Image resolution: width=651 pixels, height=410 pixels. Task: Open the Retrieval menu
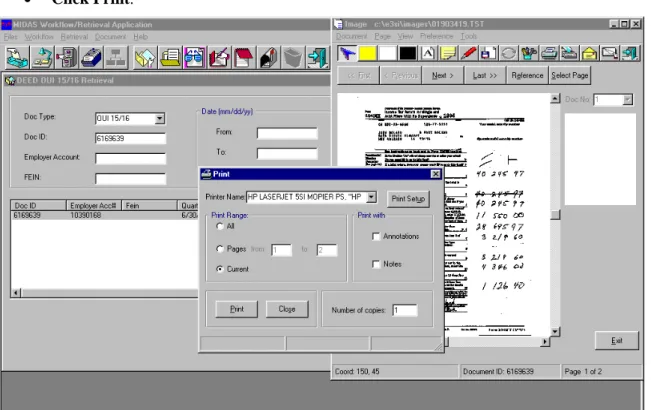74,37
